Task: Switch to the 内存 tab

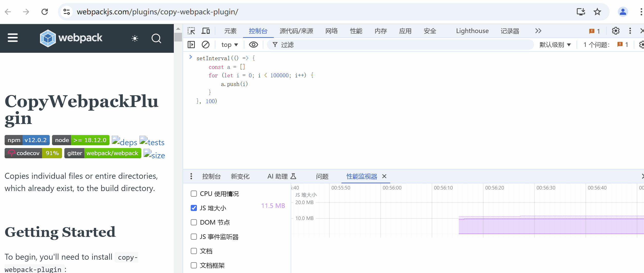Action: pyautogui.click(x=381, y=31)
